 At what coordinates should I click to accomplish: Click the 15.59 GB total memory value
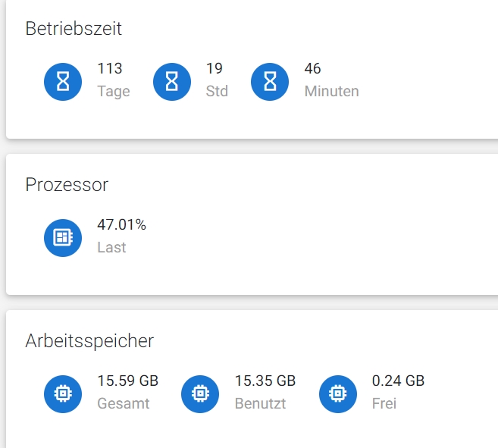coord(127,381)
